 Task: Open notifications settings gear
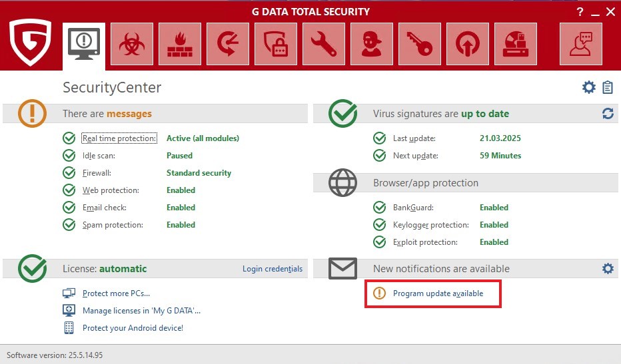click(608, 269)
